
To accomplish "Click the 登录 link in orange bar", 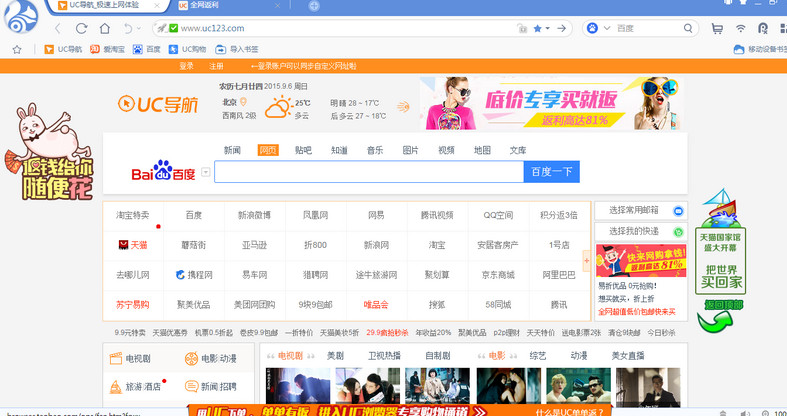I will click(187, 66).
